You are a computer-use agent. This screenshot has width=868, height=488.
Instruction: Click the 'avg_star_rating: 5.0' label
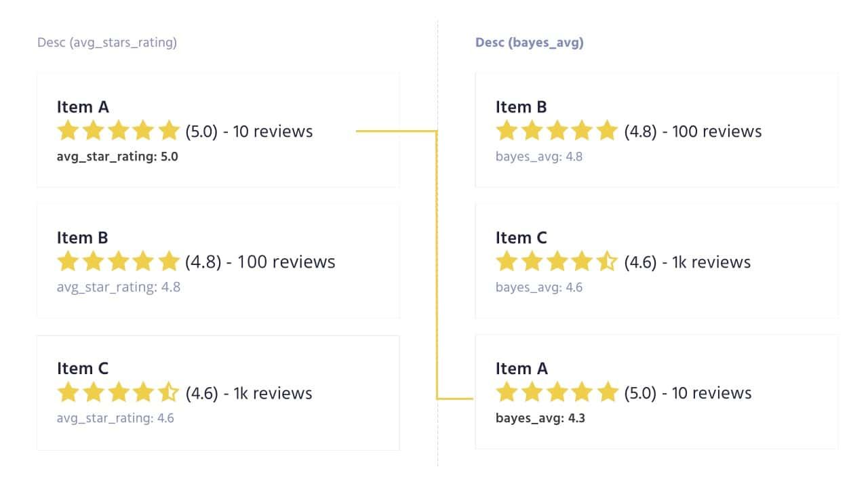[x=117, y=157]
